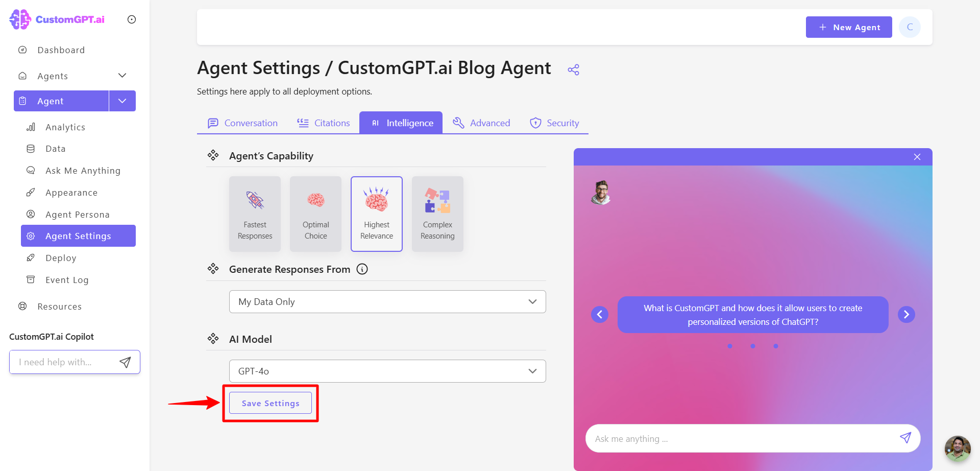980x471 pixels.
Task: Close the chat preview panel
Action: click(917, 157)
